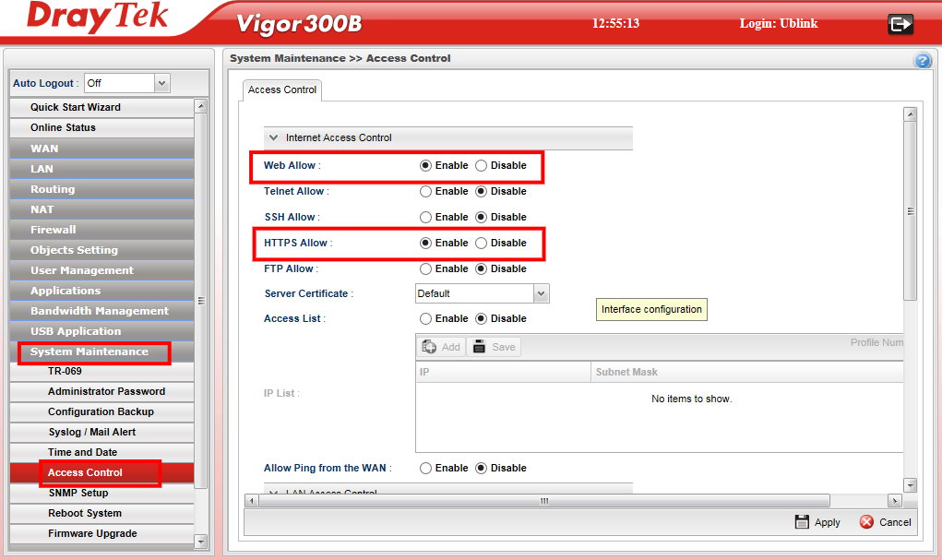Screen dimensions: 942x560
Task: Disable HTTPS Allow option
Action: (x=481, y=244)
